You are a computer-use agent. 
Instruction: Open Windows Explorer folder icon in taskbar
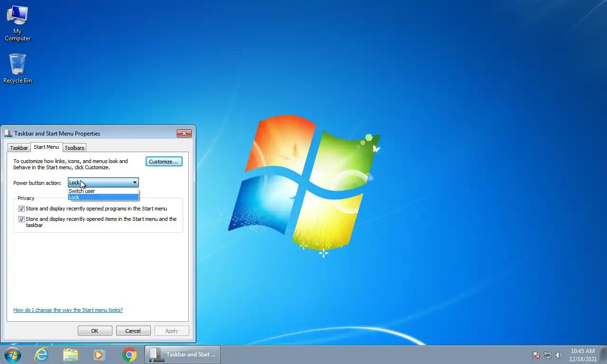click(71, 355)
